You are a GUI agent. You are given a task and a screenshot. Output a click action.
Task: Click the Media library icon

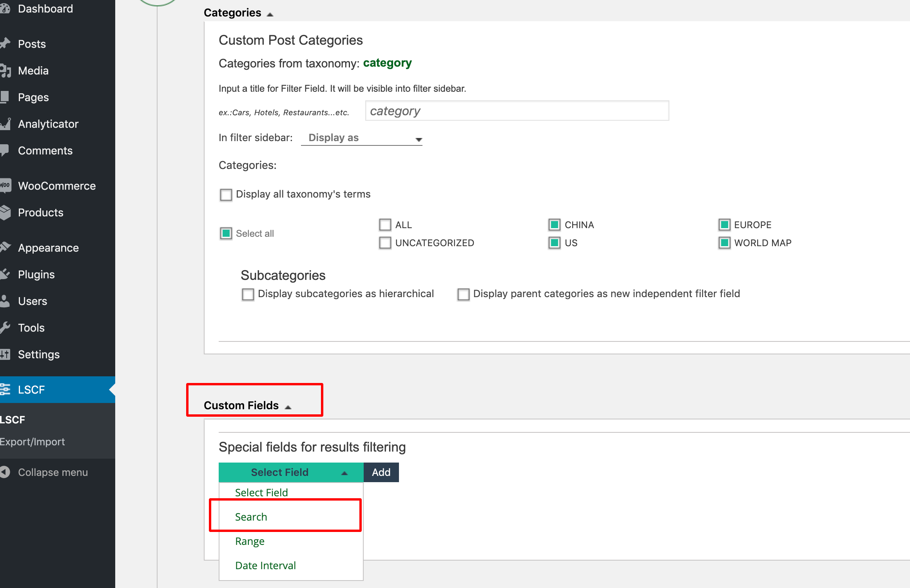(x=5, y=71)
